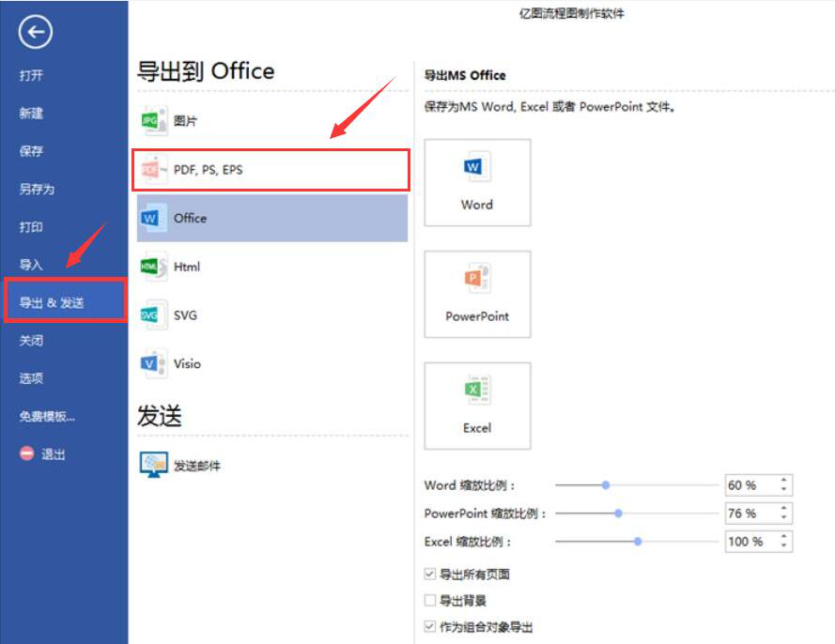Decrease the PowerPoint scale with its stepper arrow

[x=784, y=516]
